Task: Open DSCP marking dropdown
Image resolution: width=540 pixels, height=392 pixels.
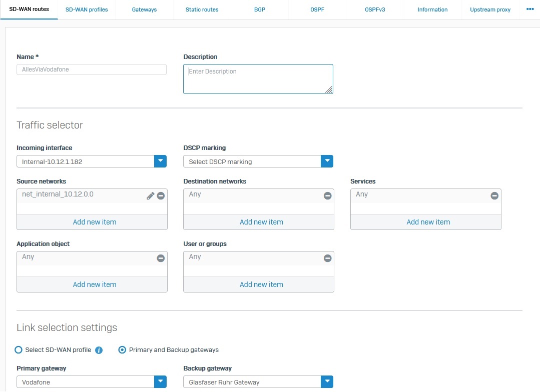Action: pyautogui.click(x=326, y=161)
